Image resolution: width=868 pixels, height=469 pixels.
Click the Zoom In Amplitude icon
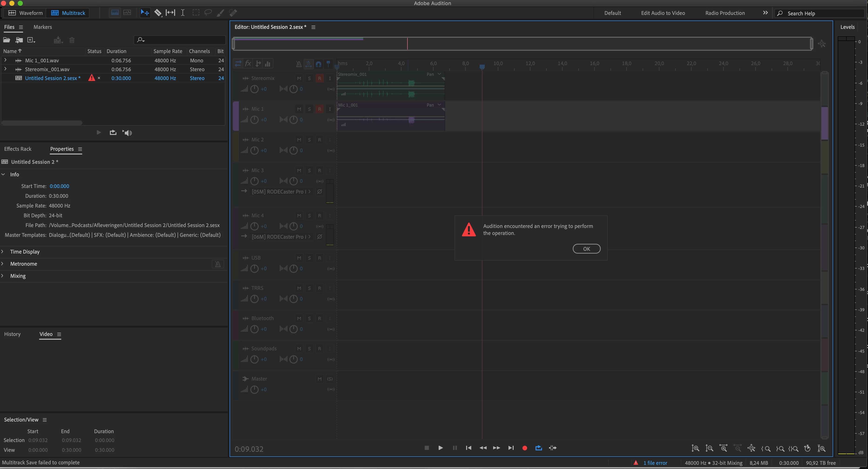695,449
